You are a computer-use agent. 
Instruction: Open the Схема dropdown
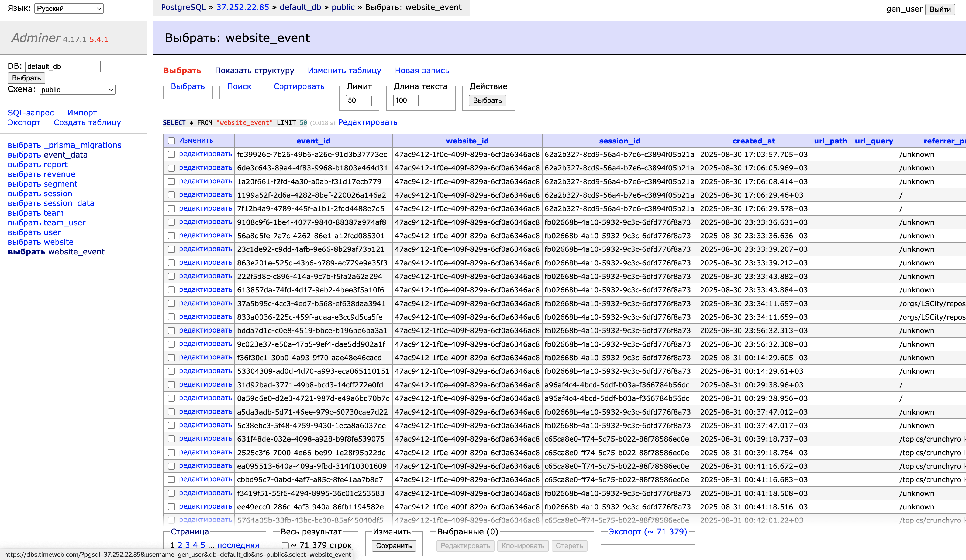point(77,90)
